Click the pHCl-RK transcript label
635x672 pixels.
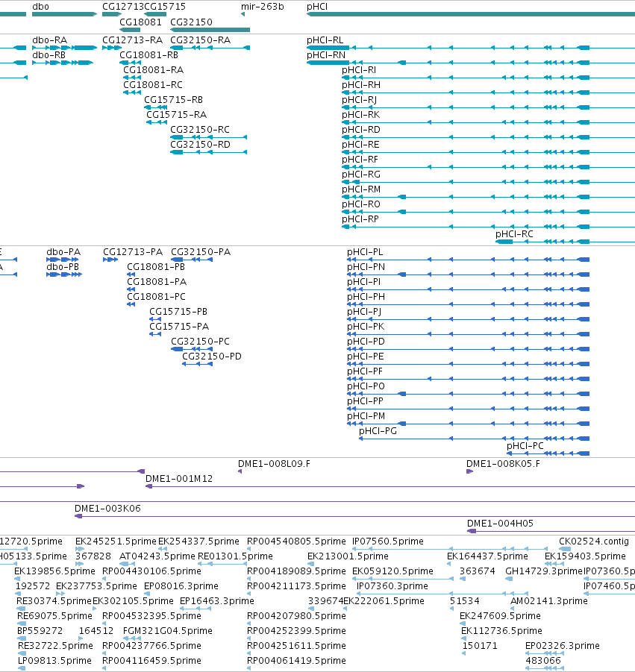coord(360,114)
